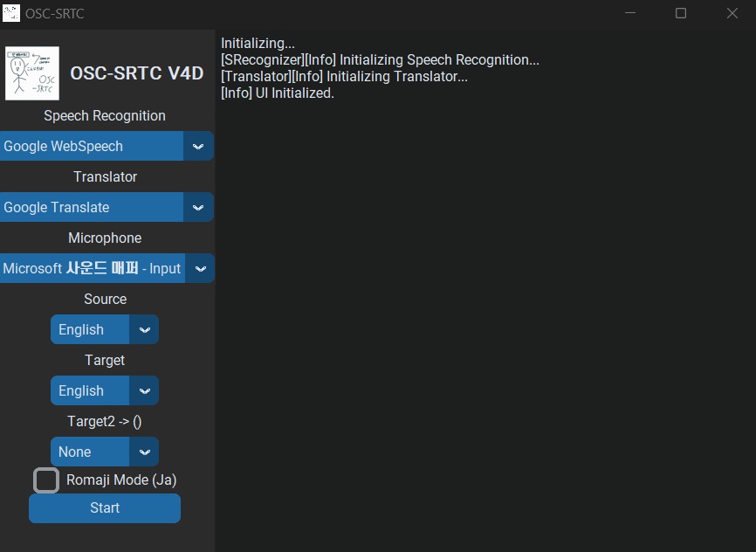The height and width of the screenshot is (552, 756).
Task: Open the Microsoft 사운드 매퍼 microphone dropdown
Action: [x=92, y=268]
